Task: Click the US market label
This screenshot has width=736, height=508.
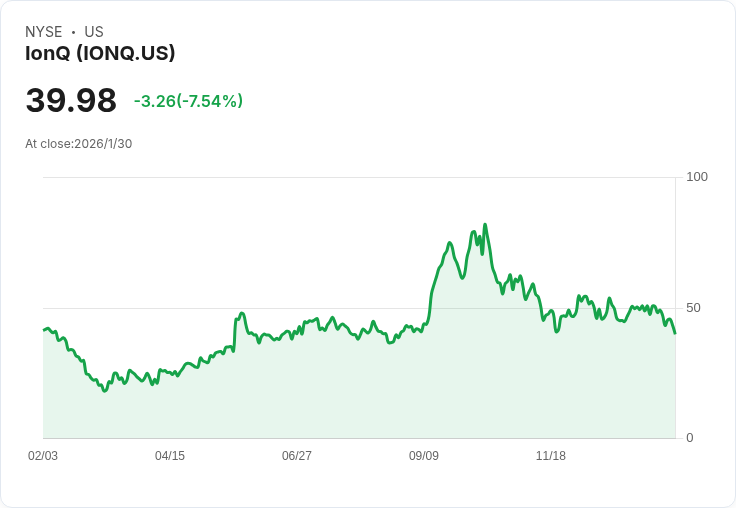Action: point(94,32)
